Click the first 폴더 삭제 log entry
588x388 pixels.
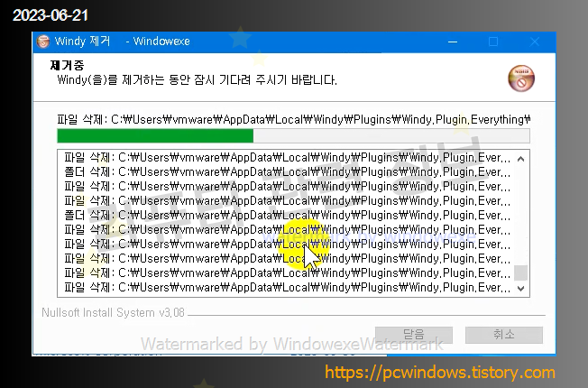coord(288,172)
